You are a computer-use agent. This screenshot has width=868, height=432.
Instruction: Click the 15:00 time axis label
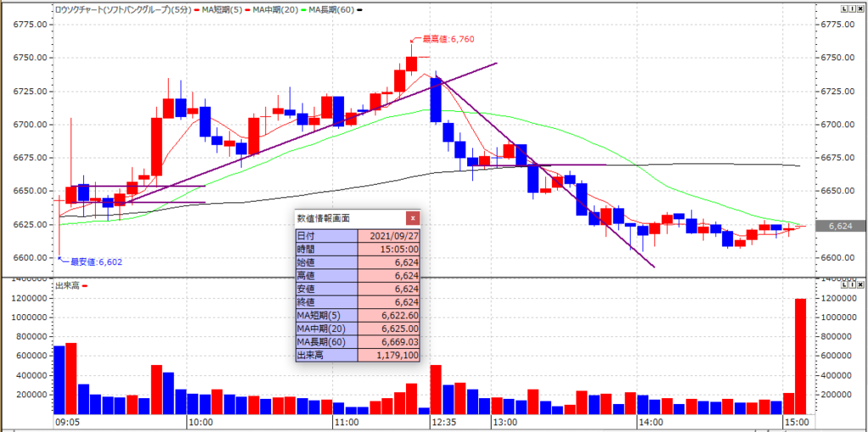click(x=795, y=422)
